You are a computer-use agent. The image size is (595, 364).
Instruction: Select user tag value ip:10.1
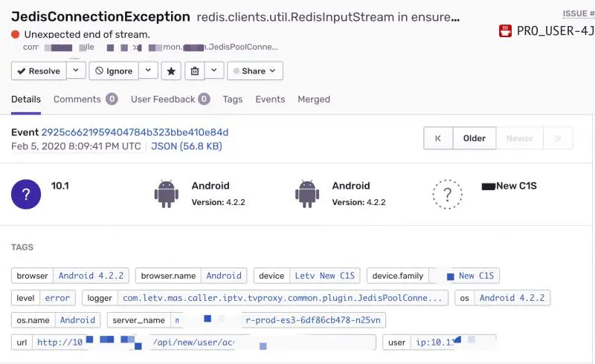454,342
